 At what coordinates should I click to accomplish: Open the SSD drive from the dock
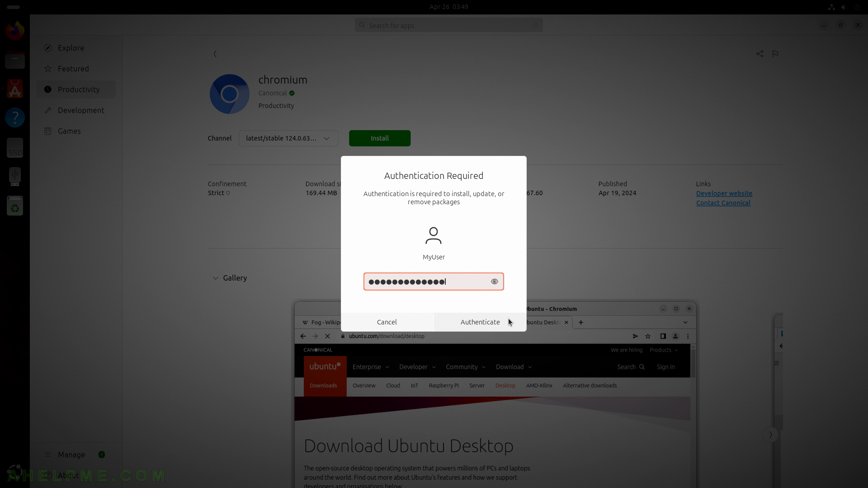pyautogui.click(x=15, y=148)
